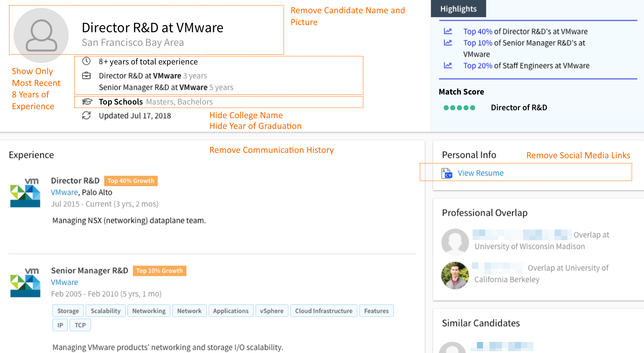Image resolution: width=644 pixels, height=353 pixels.
Task: Click the Similar Candidates heading
Action: 481,323
